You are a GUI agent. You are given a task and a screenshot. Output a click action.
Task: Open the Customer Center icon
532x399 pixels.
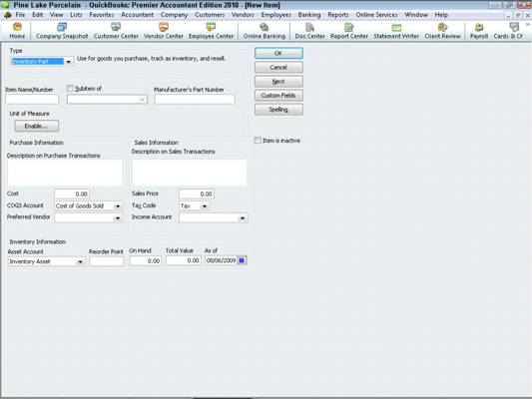pos(116,31)
